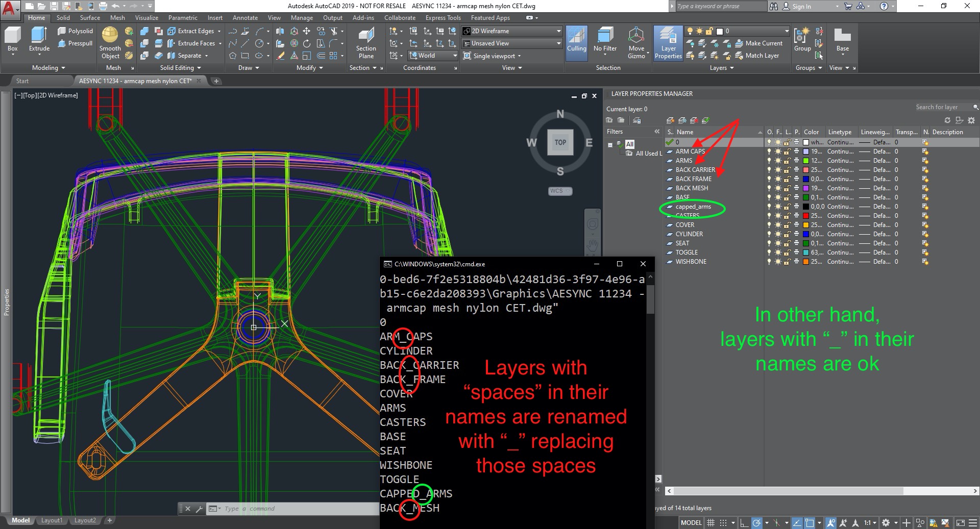Click the Name column header
Screen dimensions: 980x529
[719, 132]
